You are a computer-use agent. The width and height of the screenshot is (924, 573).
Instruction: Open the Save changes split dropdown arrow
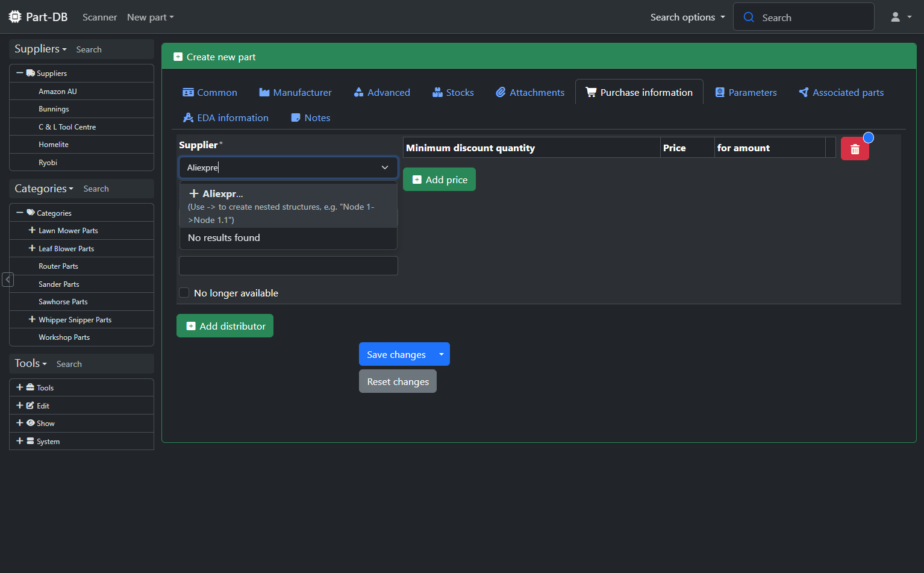tap(442, 354)
